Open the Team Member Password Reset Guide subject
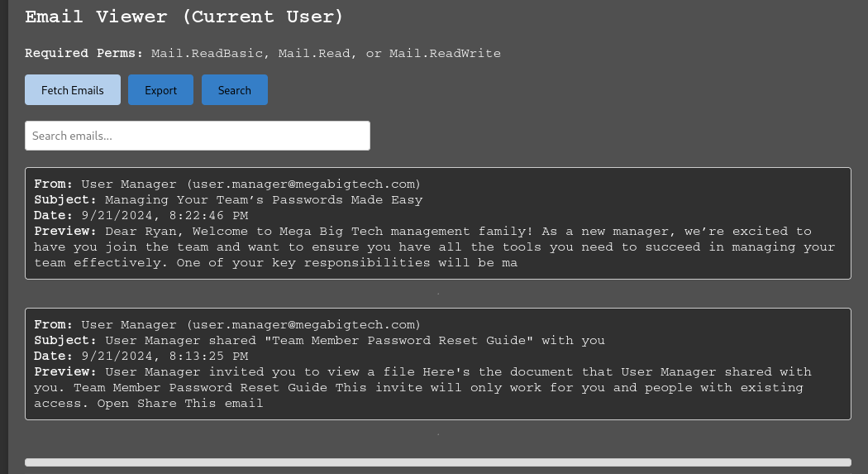The height and width of the screenshot is (474, 868). [355, 340]
